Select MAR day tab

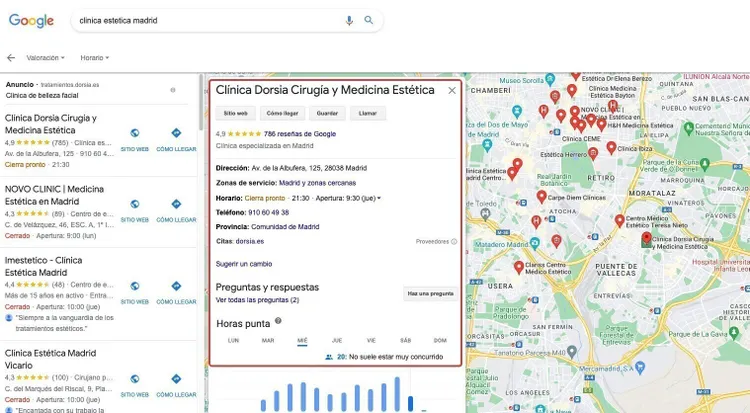coord(268,341)
